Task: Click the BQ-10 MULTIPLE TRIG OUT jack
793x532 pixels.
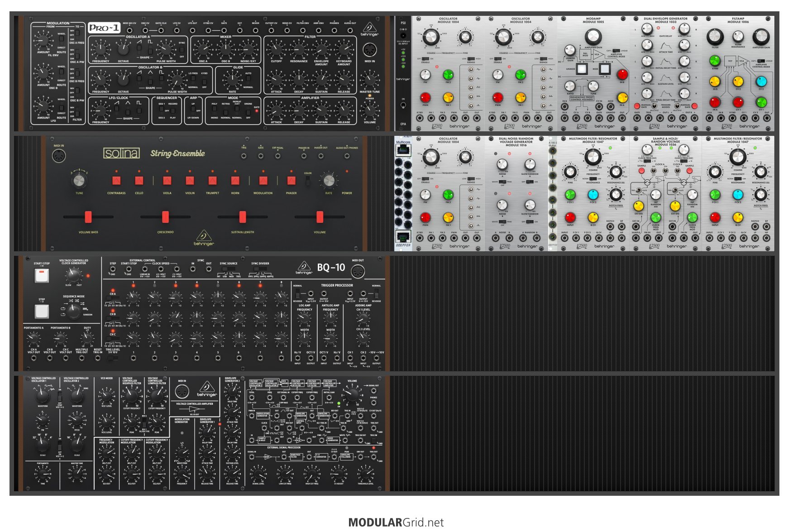Action: click(82, 358)
